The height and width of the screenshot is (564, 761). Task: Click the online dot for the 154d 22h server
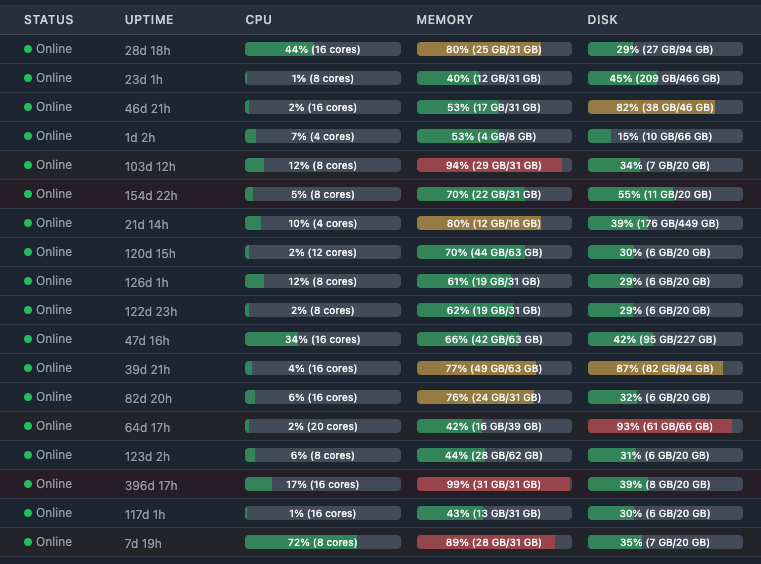pos(28,194)
